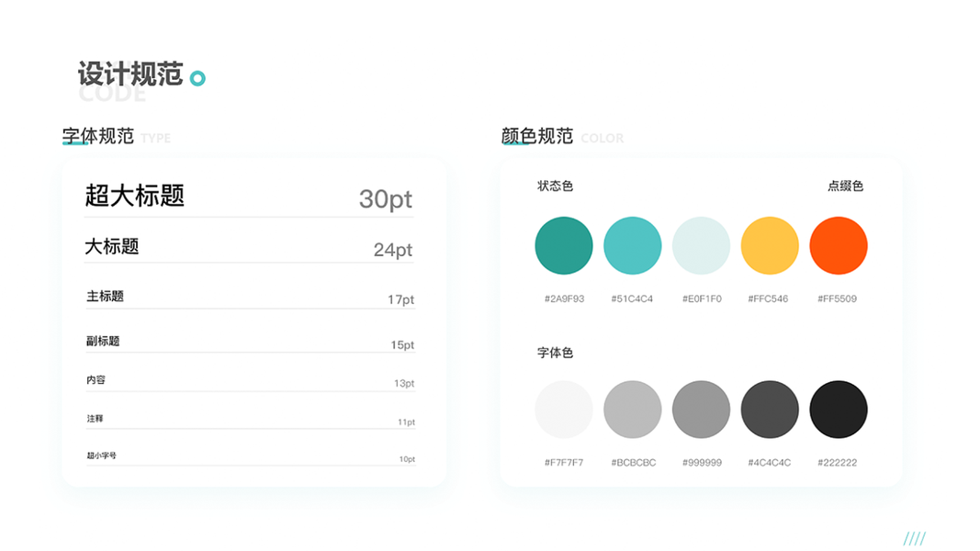The height and width of the screenshot is (551, 980).
Task: Click the 设计规范 page title
Action: click(130, 73)
